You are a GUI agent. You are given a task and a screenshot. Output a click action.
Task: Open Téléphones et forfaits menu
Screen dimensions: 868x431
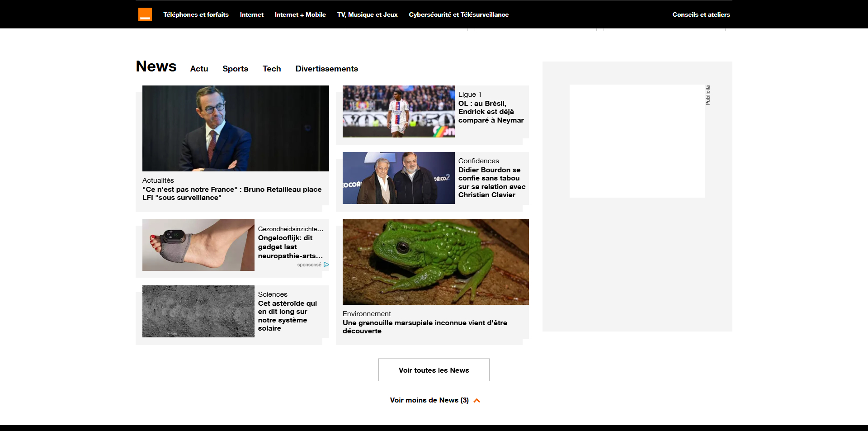[196, 14]
